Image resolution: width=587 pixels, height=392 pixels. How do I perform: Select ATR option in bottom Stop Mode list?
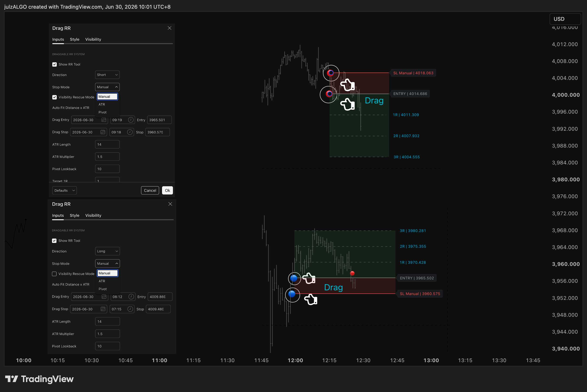[107, 281]
